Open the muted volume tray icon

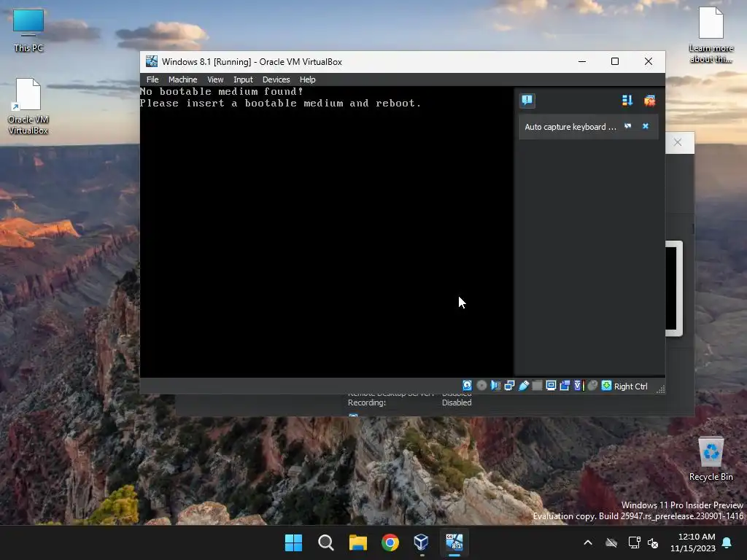click(x=653, y=542)
